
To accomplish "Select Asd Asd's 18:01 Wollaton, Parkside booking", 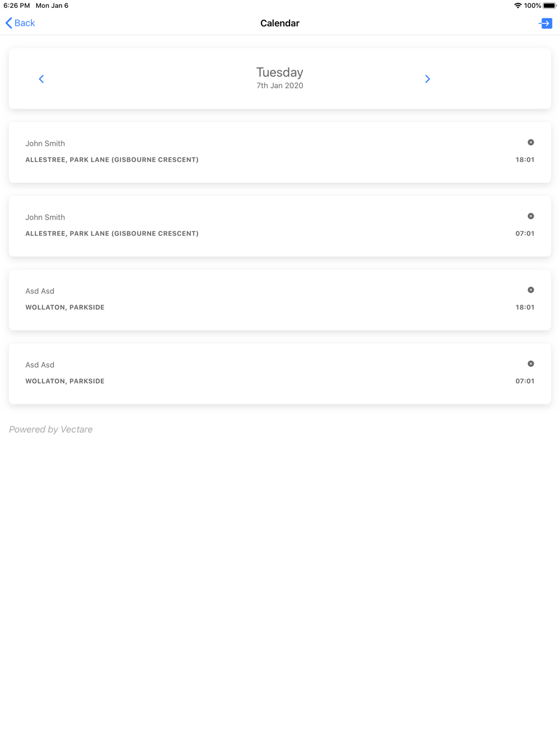I will (280, 300).
